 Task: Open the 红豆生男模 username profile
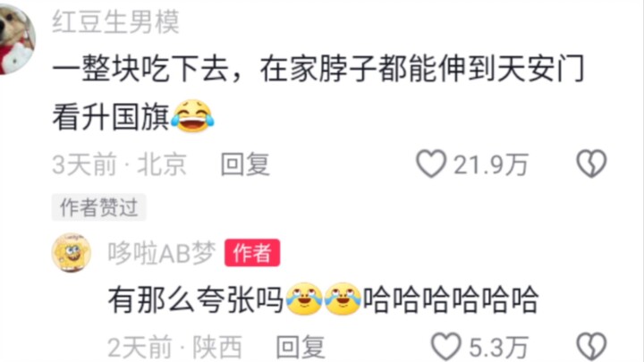(115, 21)
